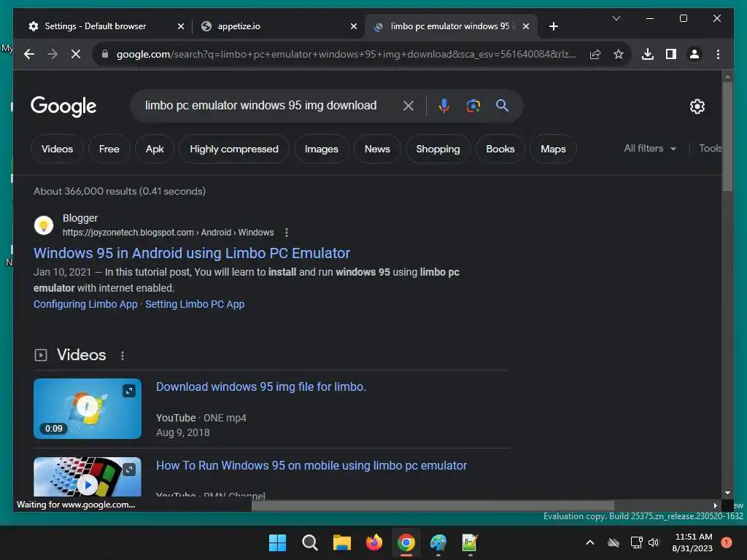Launch Firefox from the taskbar
This screenshot has width=747, height=560.
374,542
